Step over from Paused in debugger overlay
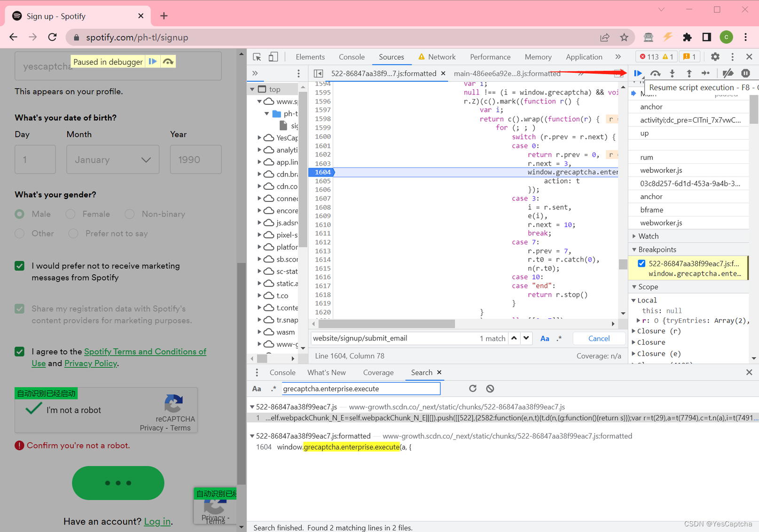Screen dimensions: 759x532 pyautogui.click(x=168, y=62)
